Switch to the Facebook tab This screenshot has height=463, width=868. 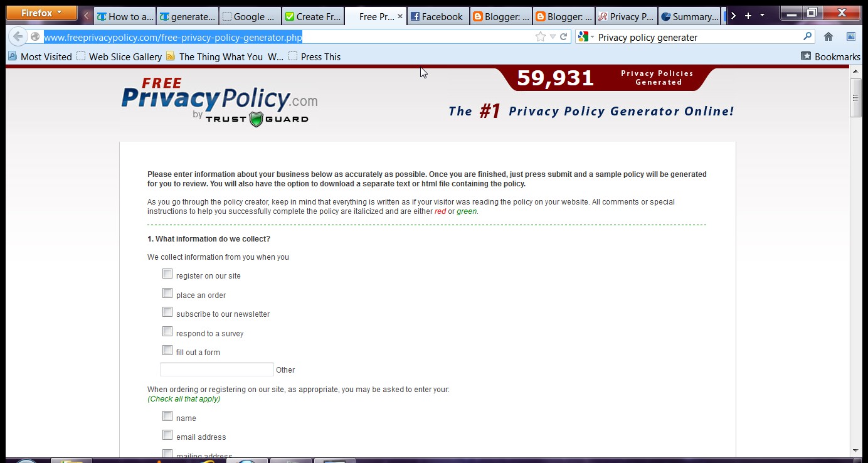438,16
